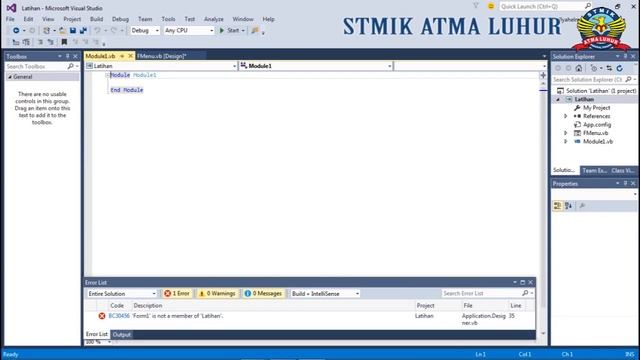The width and height of the screenshot is (640, 360).
Task: Click the Toggle Bookmark toolbar icon
Action: coord(64,42)
